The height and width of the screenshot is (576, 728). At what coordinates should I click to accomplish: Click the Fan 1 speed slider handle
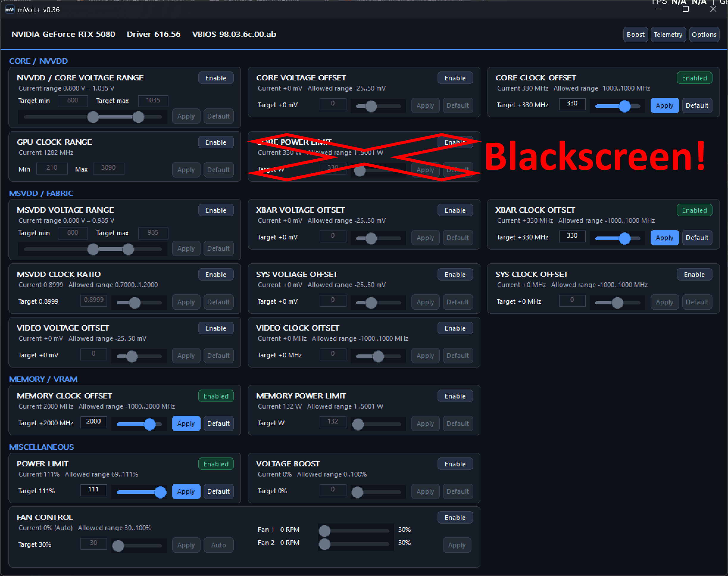[x=325, y=530]
